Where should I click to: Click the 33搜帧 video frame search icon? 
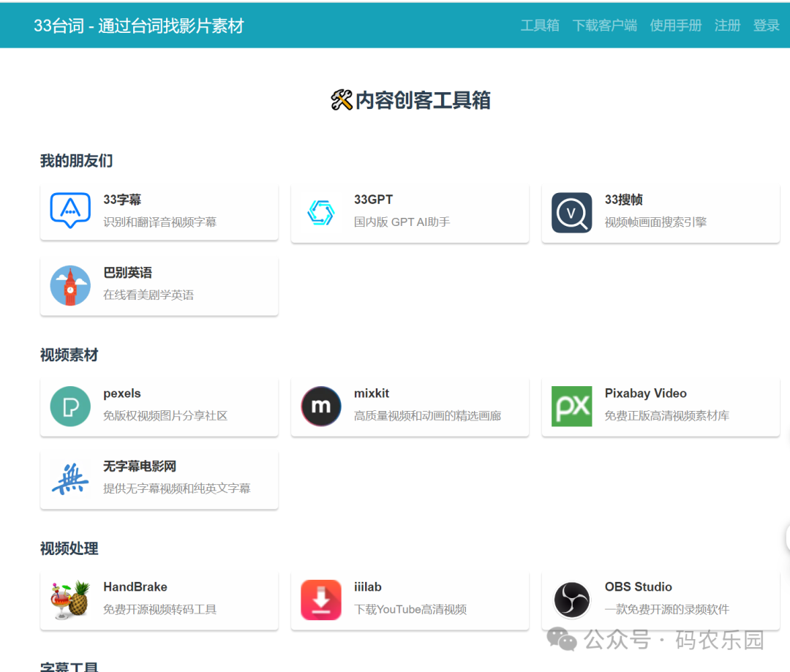571,212
